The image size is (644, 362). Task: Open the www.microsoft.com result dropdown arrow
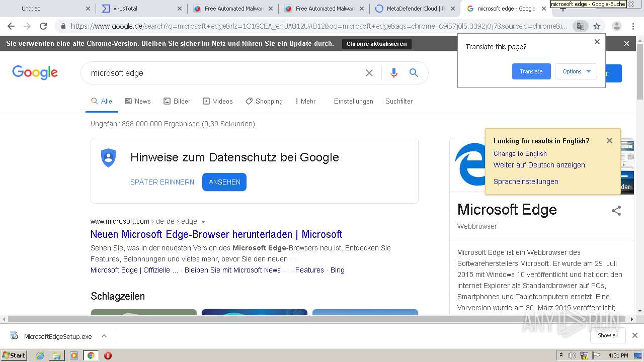point(203,222)
